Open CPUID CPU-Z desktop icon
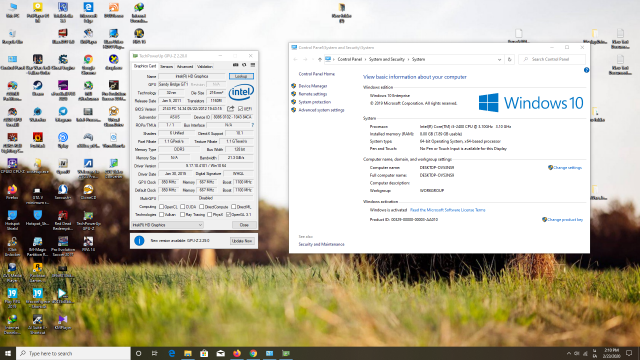The image size is (640, 360). (x=12, y=166)
